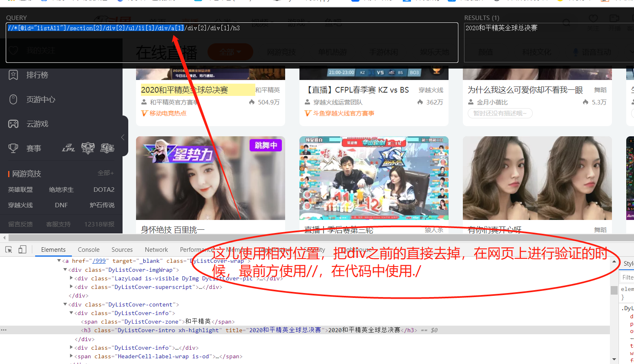Open the 娱乐天地 category tab
This screenshot has height=364, width=634.
click(x=434, y=52)
